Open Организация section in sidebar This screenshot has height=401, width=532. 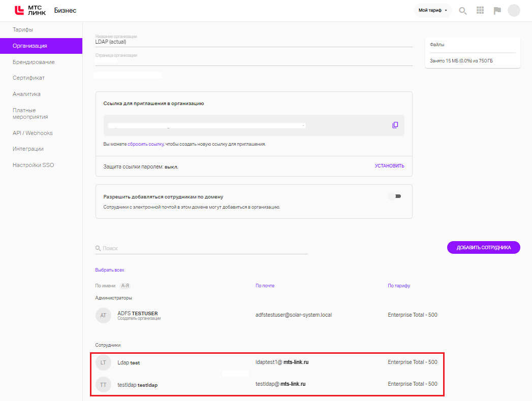click(x=41, y=46)
